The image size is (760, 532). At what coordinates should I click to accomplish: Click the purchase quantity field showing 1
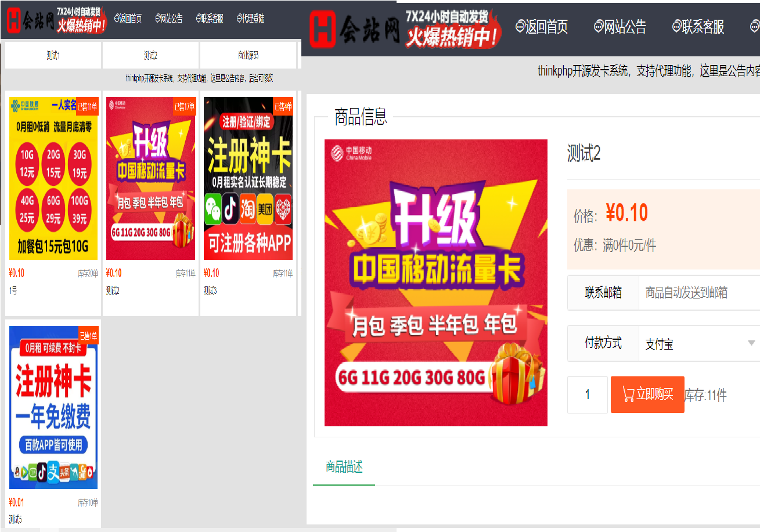click(587, 395)
